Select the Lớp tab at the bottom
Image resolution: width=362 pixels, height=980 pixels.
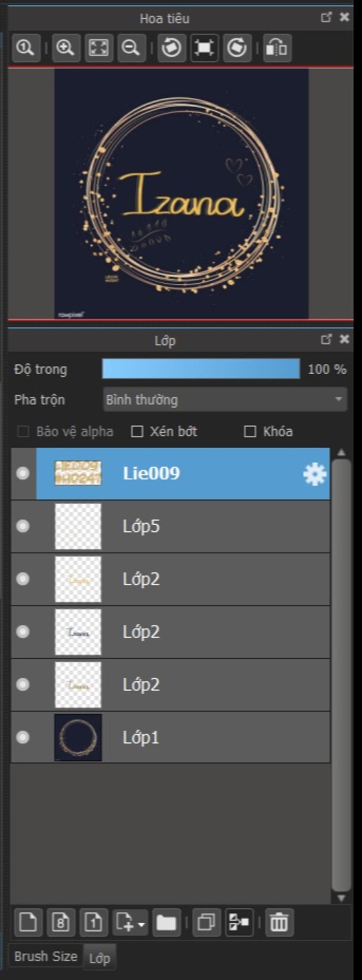100,958
